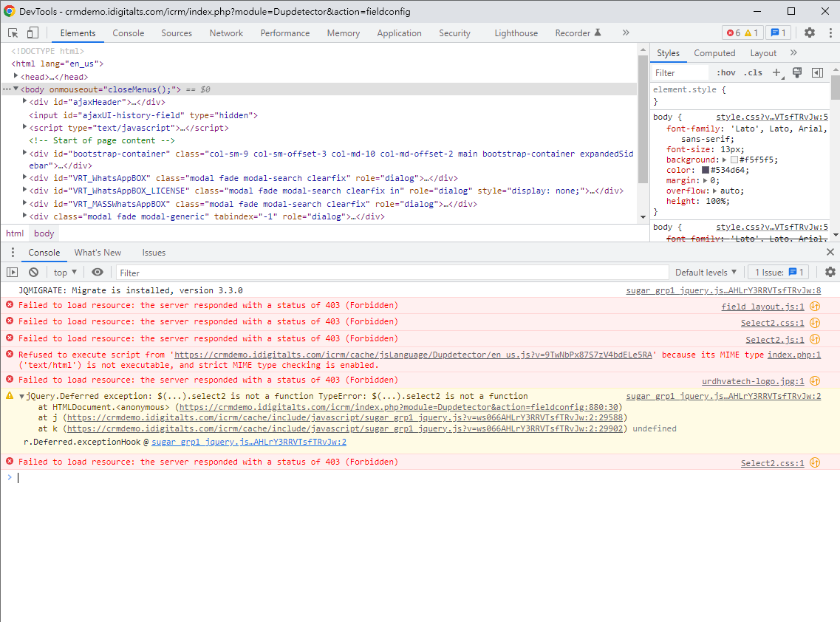Add a new style rule plus icon
This screenshot has width=840, height=622.
776,73
